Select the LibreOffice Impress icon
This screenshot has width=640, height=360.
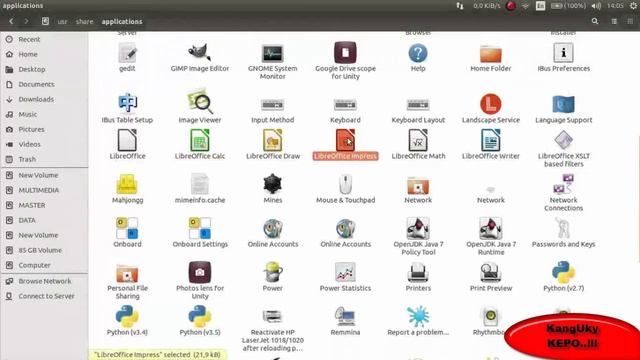(345, 140)
